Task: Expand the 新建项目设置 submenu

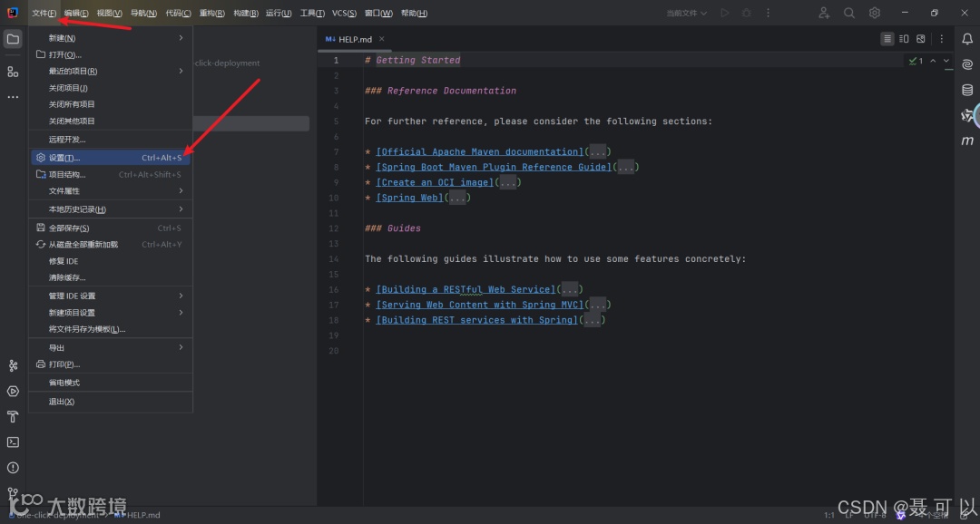Action: click(111, 313)
